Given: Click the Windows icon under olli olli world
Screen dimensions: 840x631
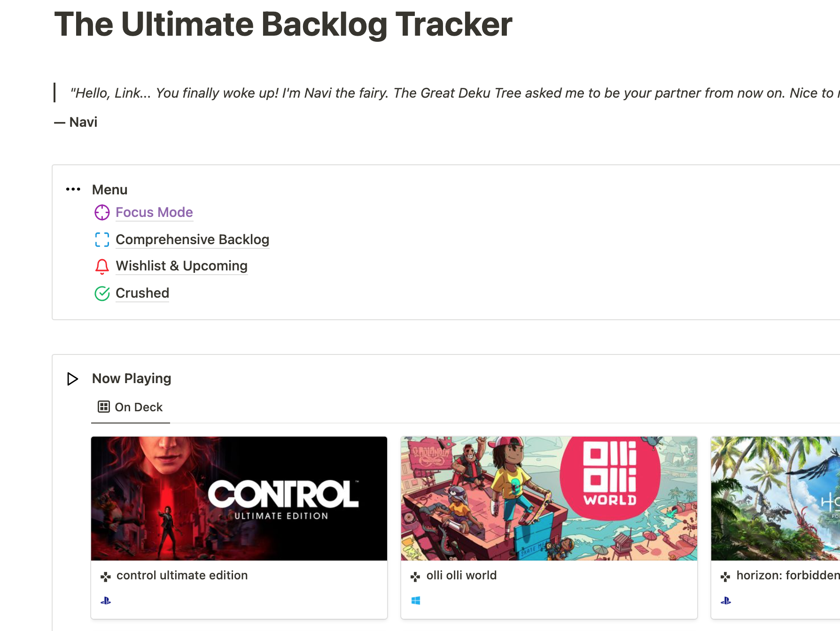Looking at the screenshot, I should 416,600.
